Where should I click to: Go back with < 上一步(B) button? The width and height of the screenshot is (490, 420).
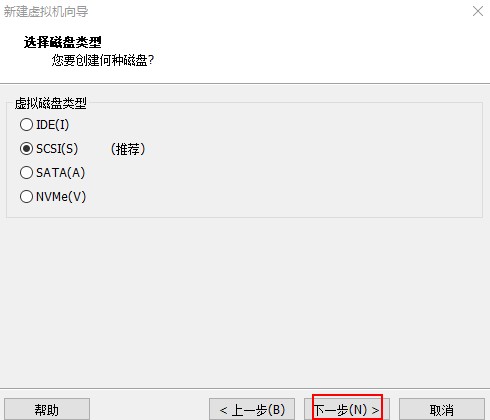tap(252, 409)
